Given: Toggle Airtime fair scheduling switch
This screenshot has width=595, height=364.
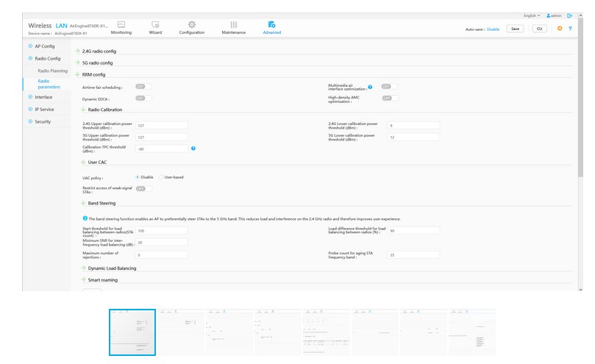Looking at the screenshot, I should point(143,87).
